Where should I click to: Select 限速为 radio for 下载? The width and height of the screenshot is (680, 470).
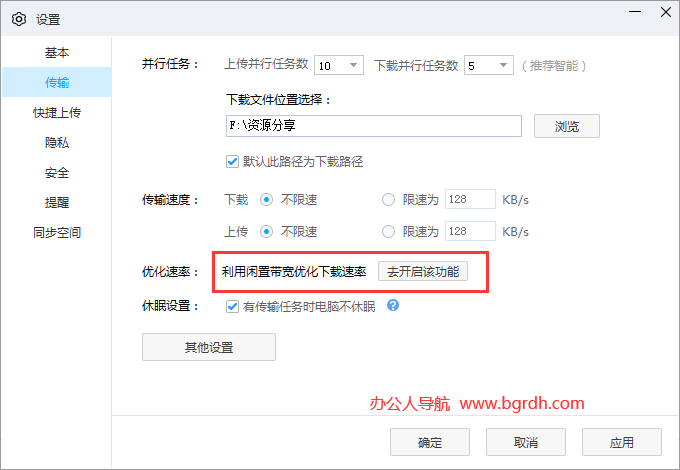click(388, 200)
